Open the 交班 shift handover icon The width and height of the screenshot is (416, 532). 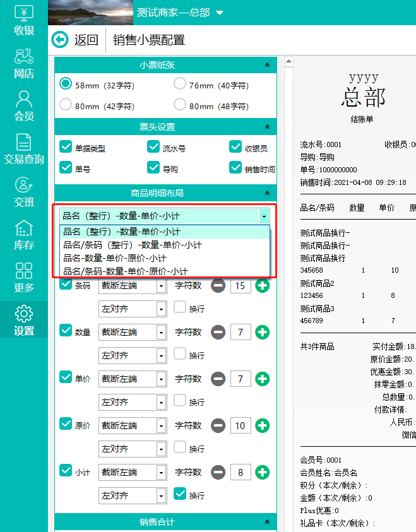click(24, 192)
